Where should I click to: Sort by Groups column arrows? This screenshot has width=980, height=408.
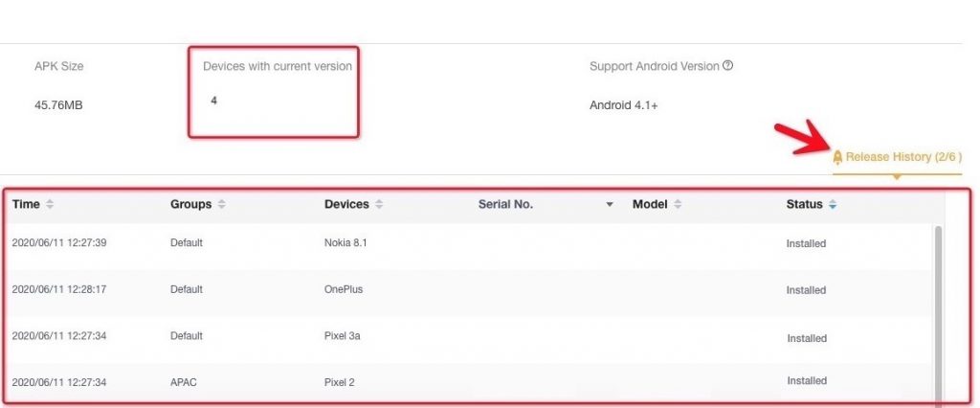221,204
